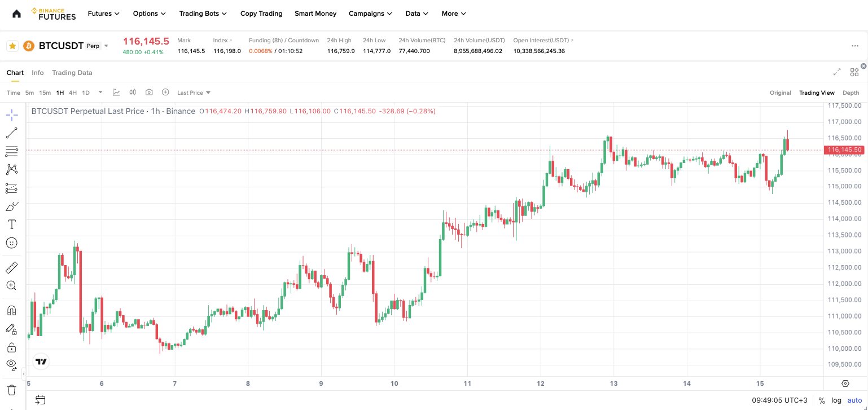Open Copy Trading page
Viewport: 868px width, 410px height.
point(261,14)
